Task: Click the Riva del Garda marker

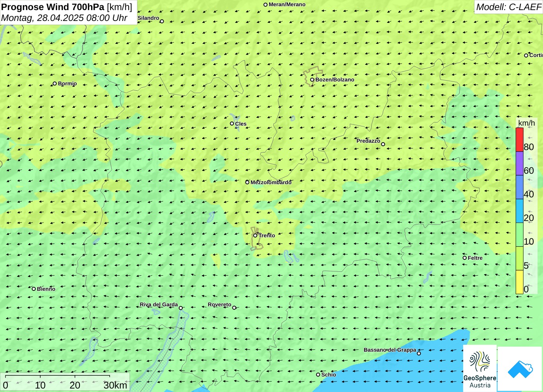Action: tap(181, 308)
